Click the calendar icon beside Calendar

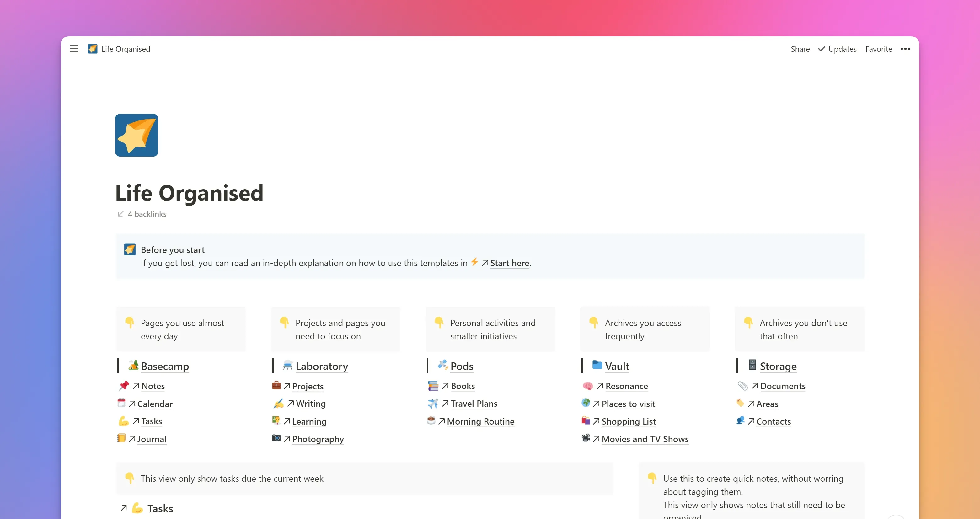click(x=121, y=403)
